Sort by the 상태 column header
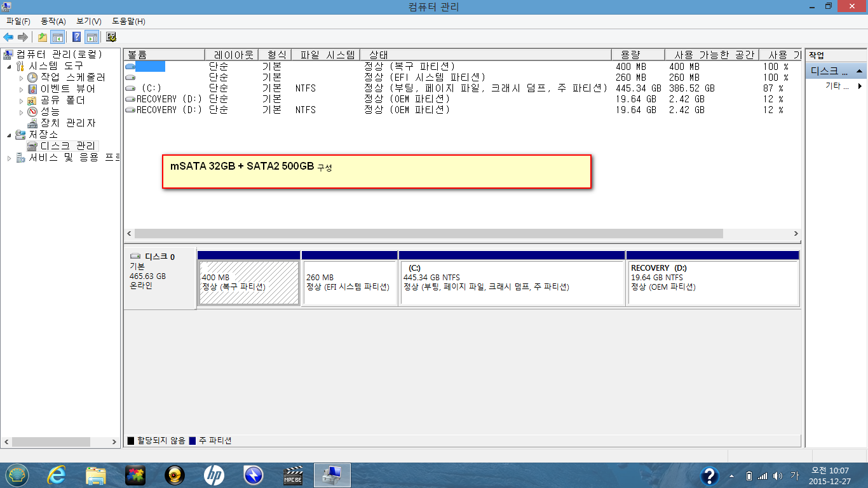The height and width of the screenshot is (488, 868). tap(485, 55)
